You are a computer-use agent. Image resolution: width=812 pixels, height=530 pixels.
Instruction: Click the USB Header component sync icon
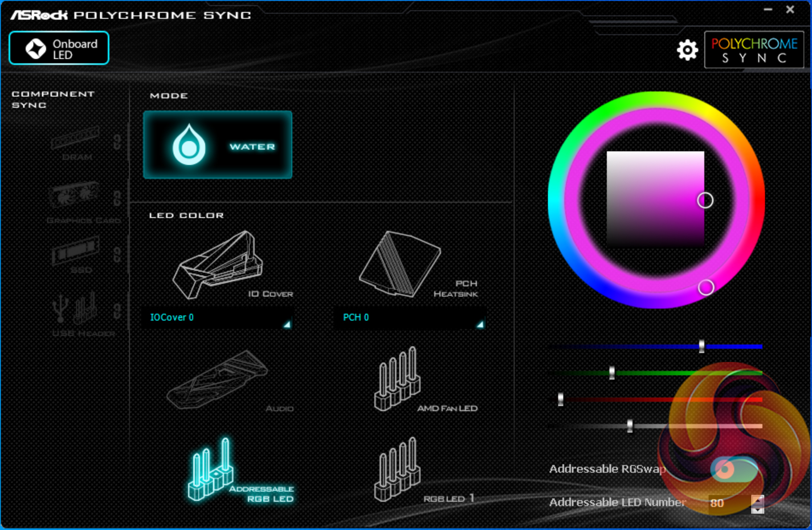75,308
